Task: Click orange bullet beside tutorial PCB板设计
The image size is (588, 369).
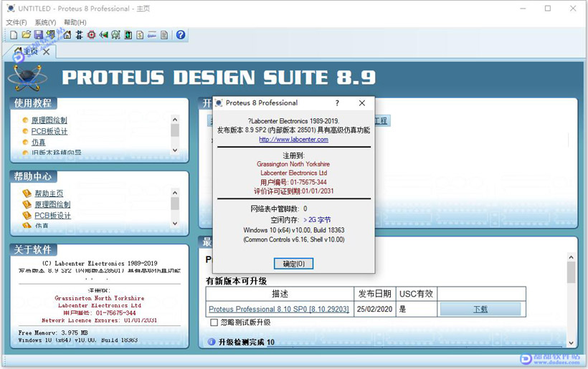Action: tap(25, 131)
